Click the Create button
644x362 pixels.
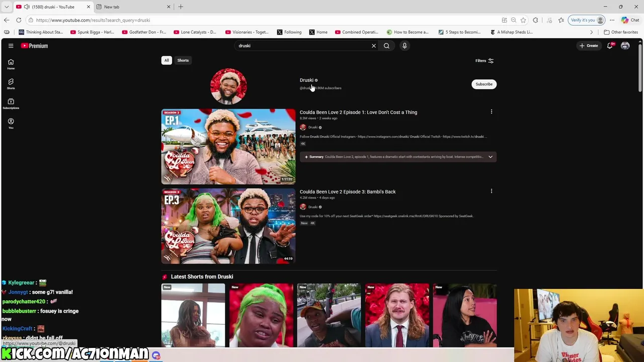589,46
